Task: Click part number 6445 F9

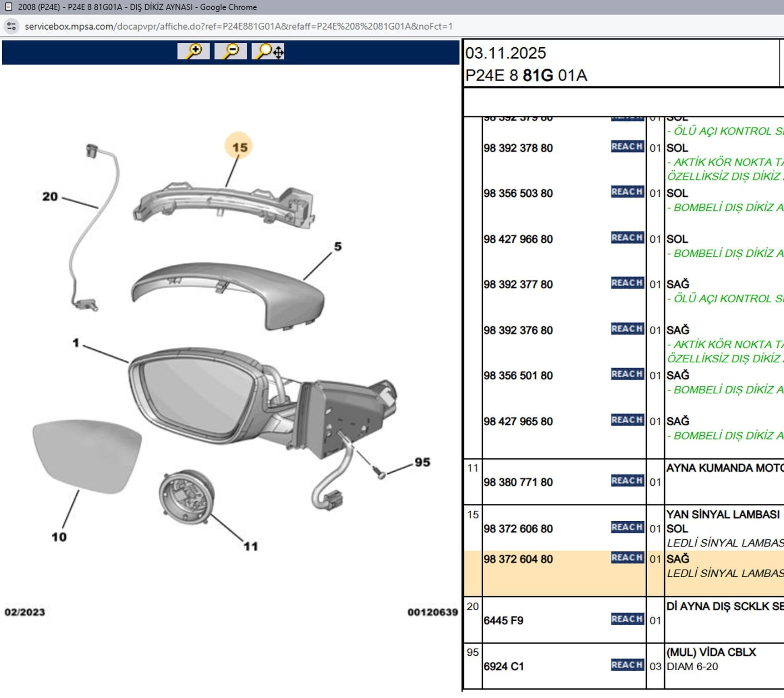Action: (504, 621)
